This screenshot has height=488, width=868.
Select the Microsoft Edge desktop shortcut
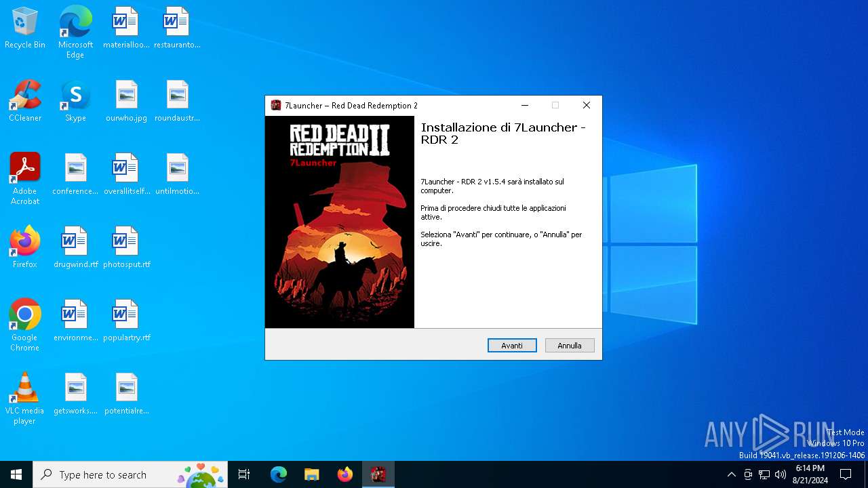(75, 33)
